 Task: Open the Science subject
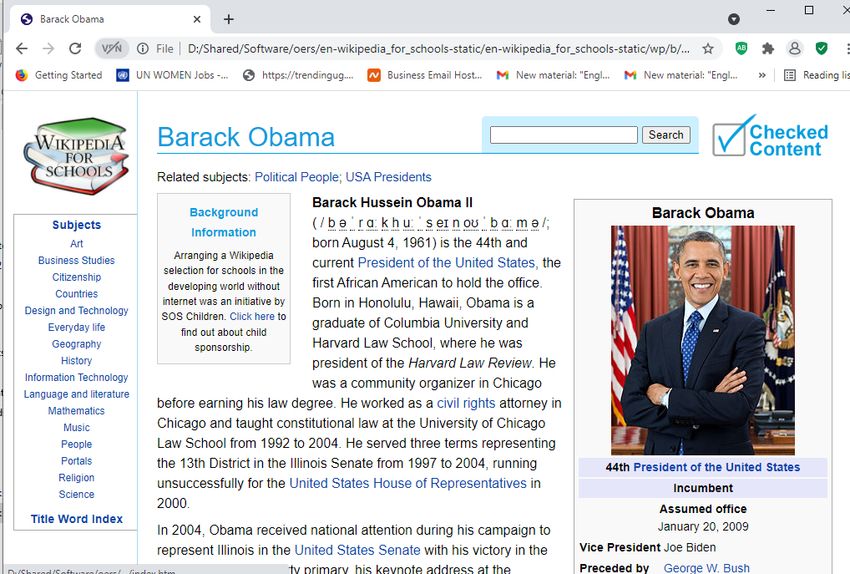tap(76, 495)
